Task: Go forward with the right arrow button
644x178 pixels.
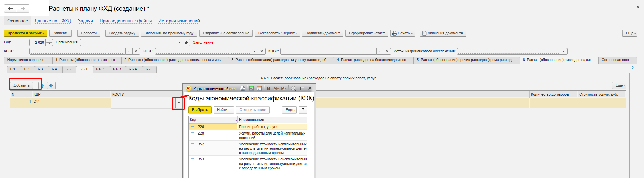Action: tap(23, 8)
